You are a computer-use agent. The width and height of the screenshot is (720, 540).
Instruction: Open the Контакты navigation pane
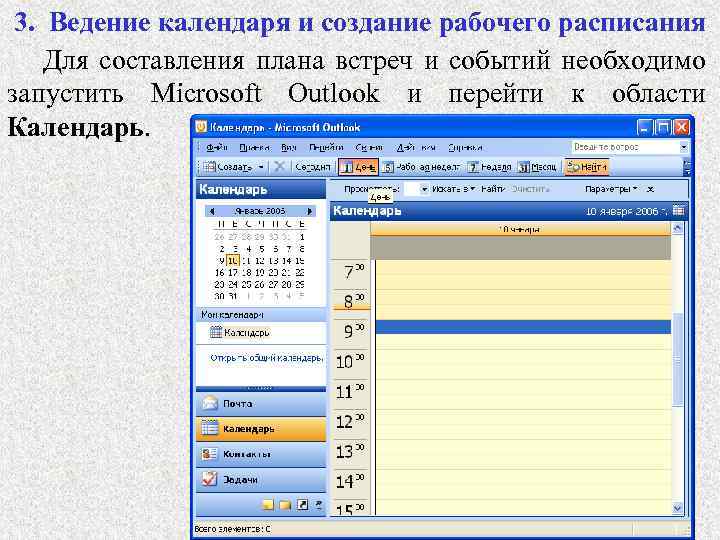point(261,454)
